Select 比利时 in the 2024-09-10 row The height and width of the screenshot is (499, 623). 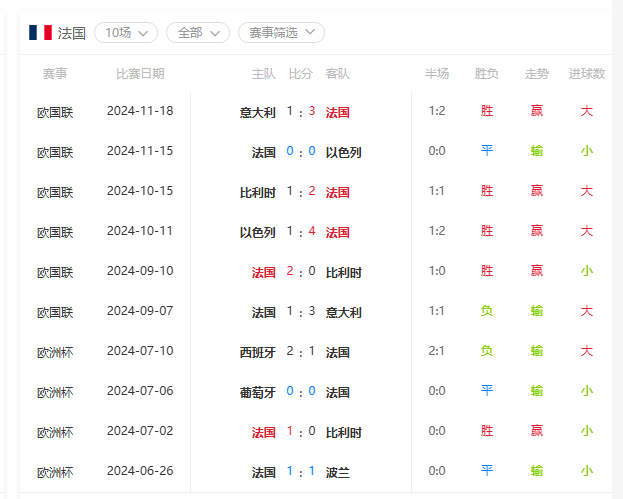coord(343,273)
